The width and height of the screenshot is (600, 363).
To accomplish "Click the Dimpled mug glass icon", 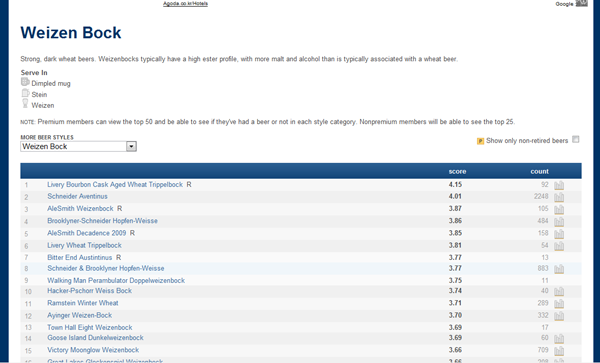I will pos(25,82).
